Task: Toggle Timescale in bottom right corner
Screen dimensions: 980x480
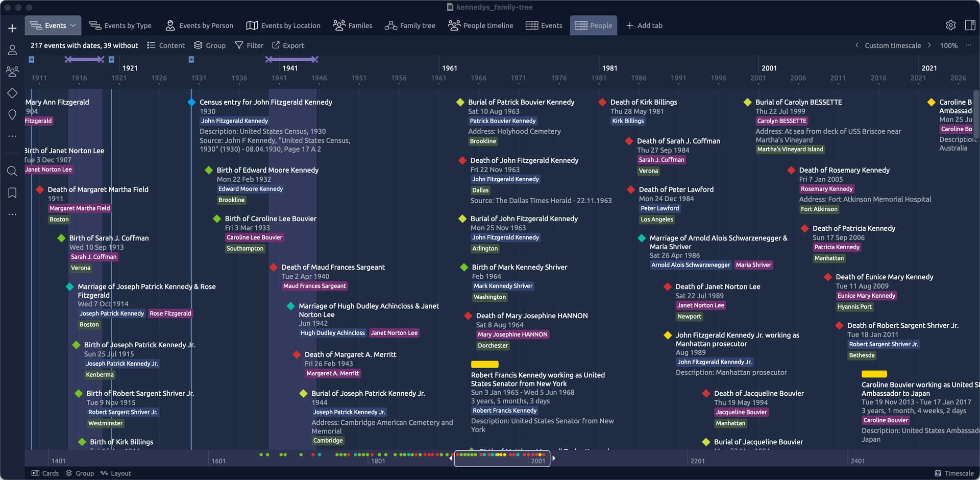Action: (x=953, y=473)
